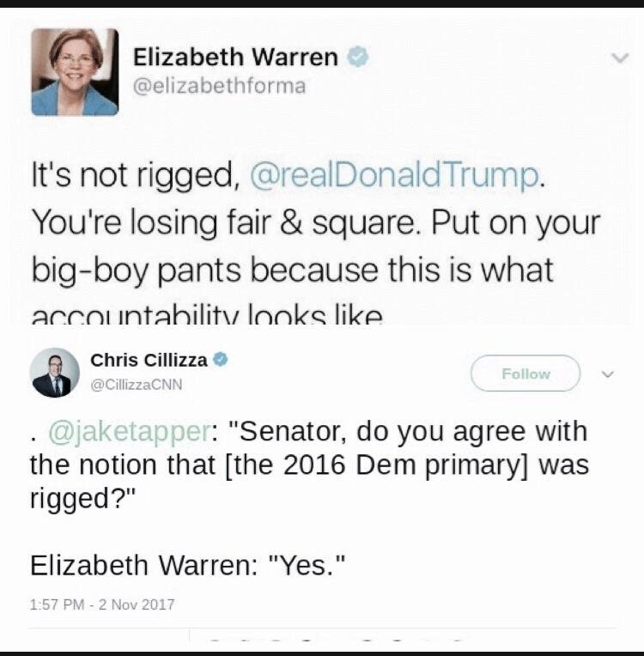Open the @CillizzaCNN handle
Viewport: 644px width, 656px height.
tap(137, 384)
